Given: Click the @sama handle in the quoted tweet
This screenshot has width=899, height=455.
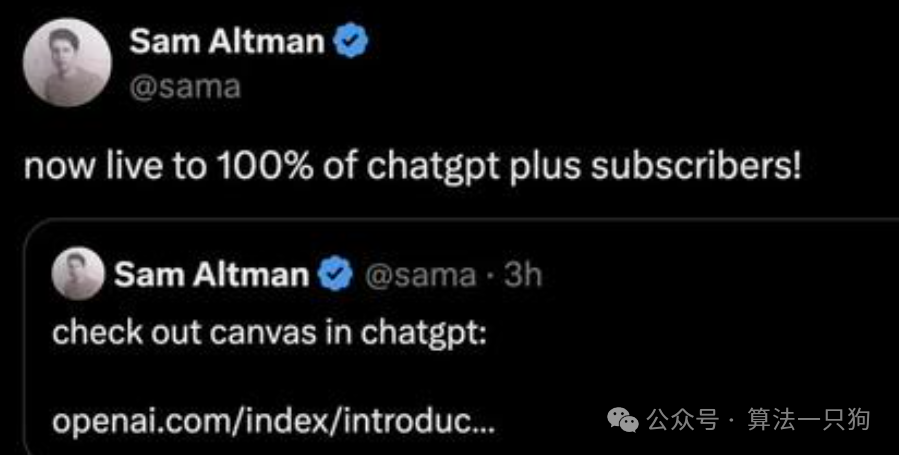Looking at the screenshot, I should 419,274.
